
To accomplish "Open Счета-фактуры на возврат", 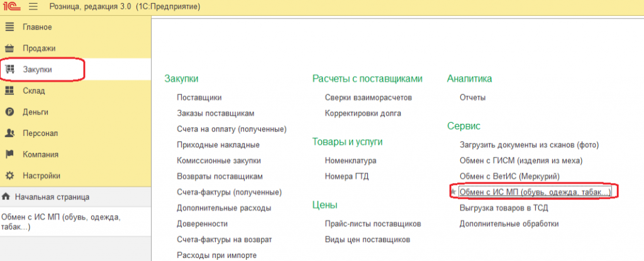I will [225, 239].
